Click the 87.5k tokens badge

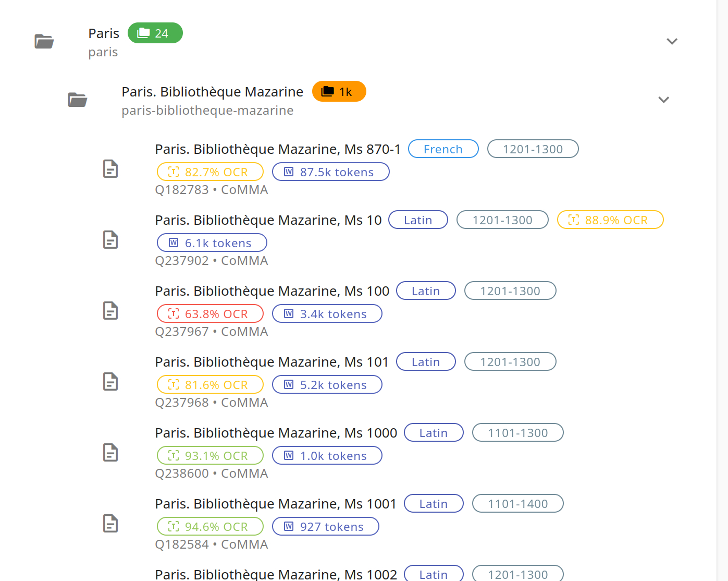330,172
